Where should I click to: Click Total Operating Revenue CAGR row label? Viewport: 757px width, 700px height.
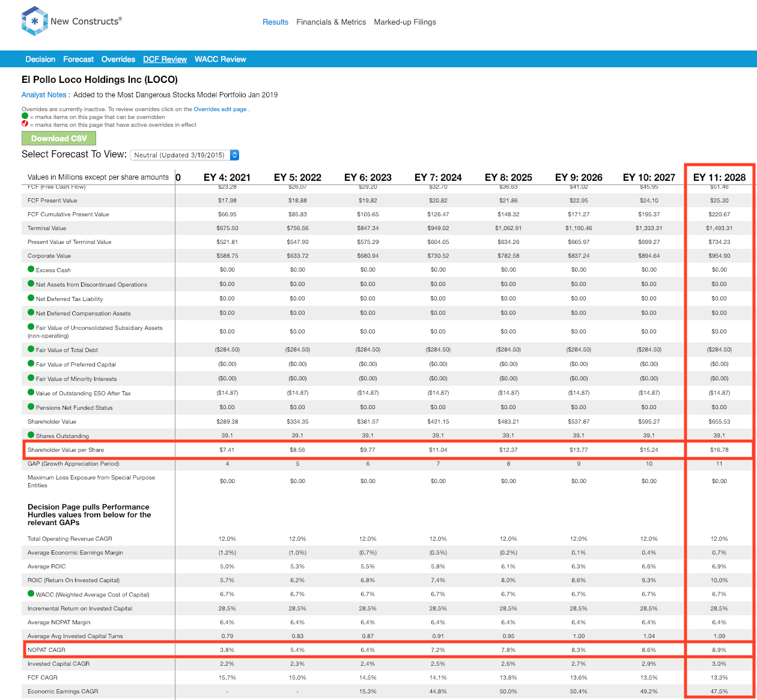pos(70,539)
